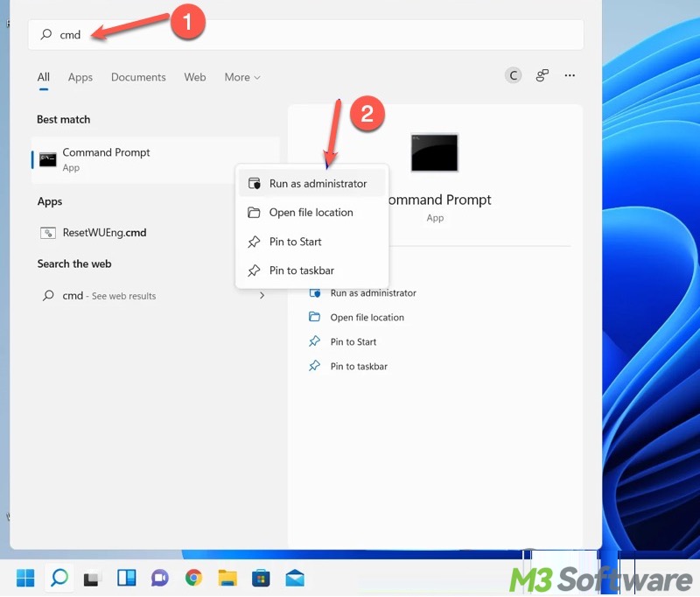The height and width of the screenshot is (597, 700).
Task: Open Microsoft Store from taskbar
Action: (261, 578)
